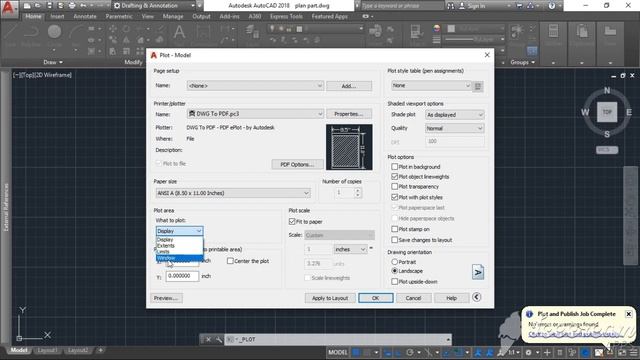The image size is (640, 360).
Task: Click the Open file icon in quick access toolbar
Action: 38,6
